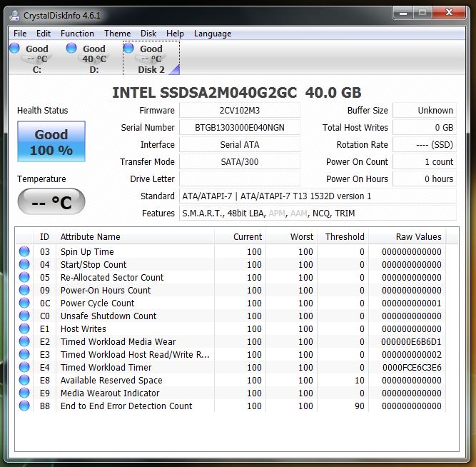Click the status orb in Available Reserved Space row
This screenshot has width=476, height=467.
[24, 380]
